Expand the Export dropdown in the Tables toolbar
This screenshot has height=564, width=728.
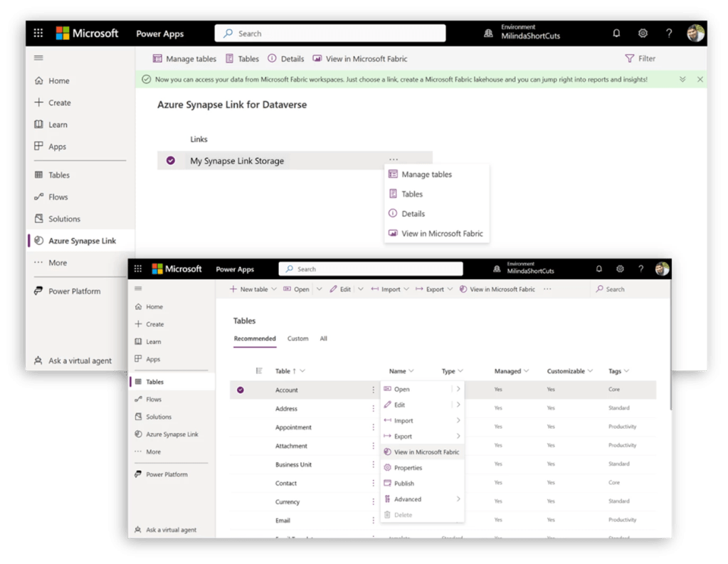(x=449, y=289)
